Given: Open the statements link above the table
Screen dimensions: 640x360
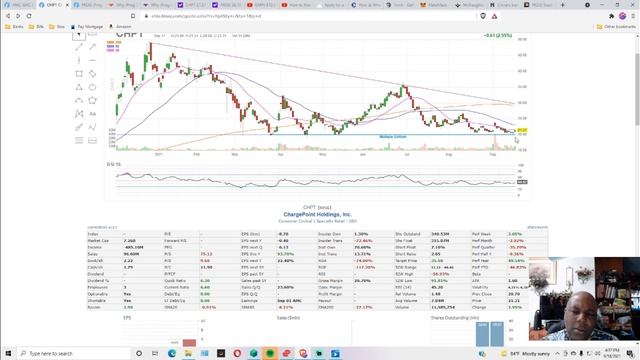Looking at the screenshot, I should (537, 227).
